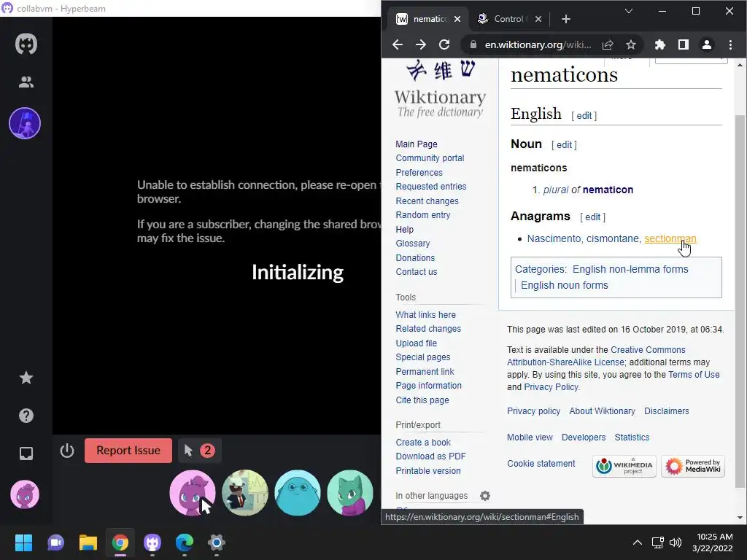Open Microsoft Edge from the taskbar
Viewport: 747px width, 560px height.
click(185, 542)
